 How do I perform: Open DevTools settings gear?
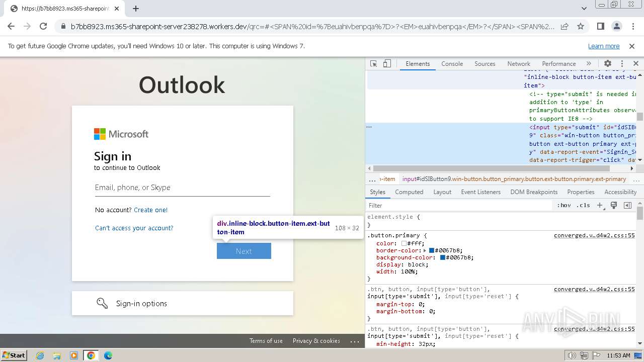(608, 64)
